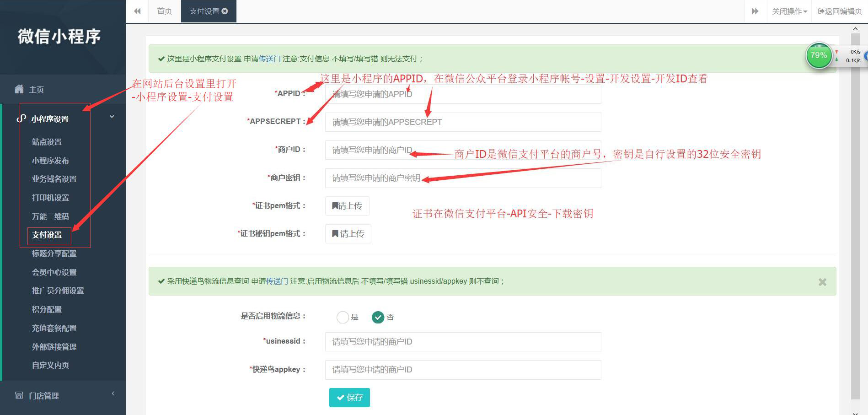
Task: Focus the APPSECREPT input field
Action: (x=463, y=122)
